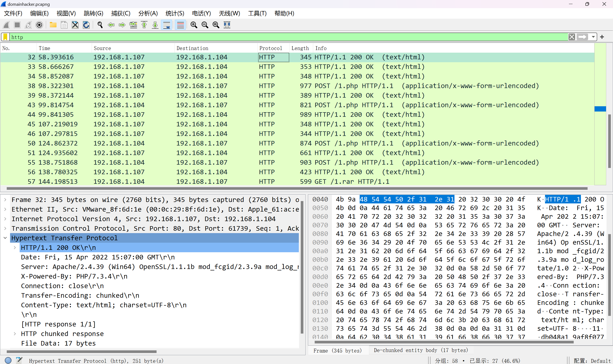This screenshot has height=364, width=613.
Task: Sort packets by the Time column header
Action: (64, 48)
